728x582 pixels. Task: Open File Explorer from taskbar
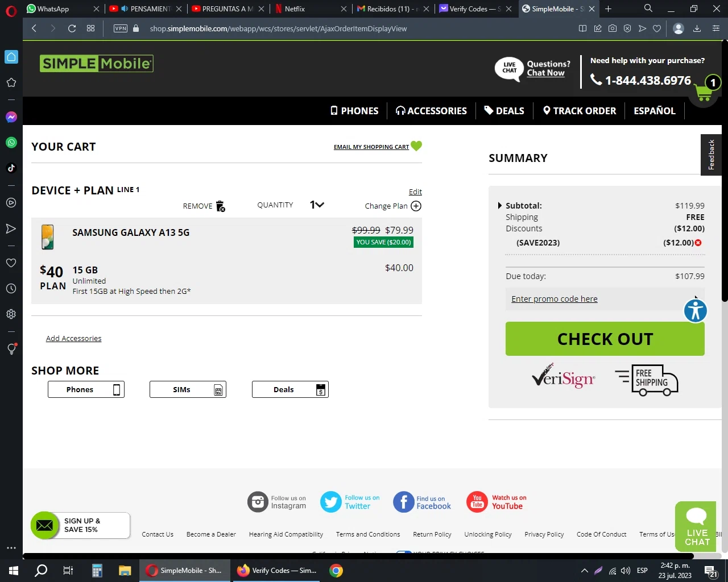pyautogui.click(x=125, y=571)
